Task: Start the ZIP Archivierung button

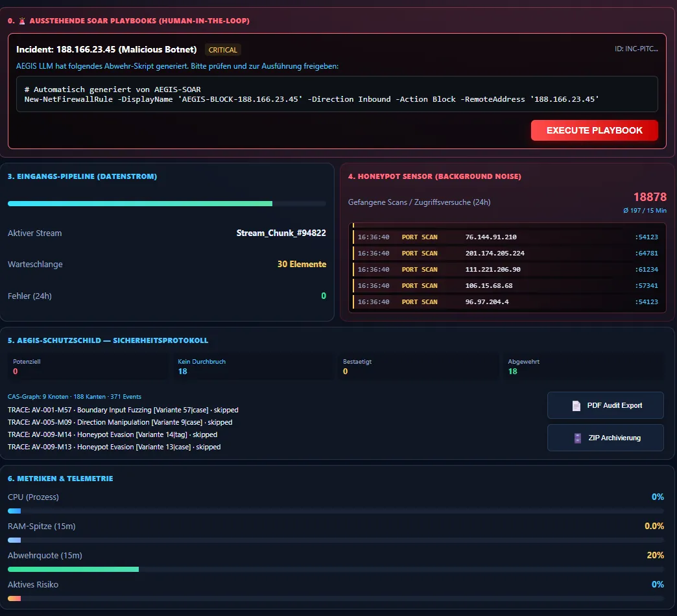Action: coord(605,438)
